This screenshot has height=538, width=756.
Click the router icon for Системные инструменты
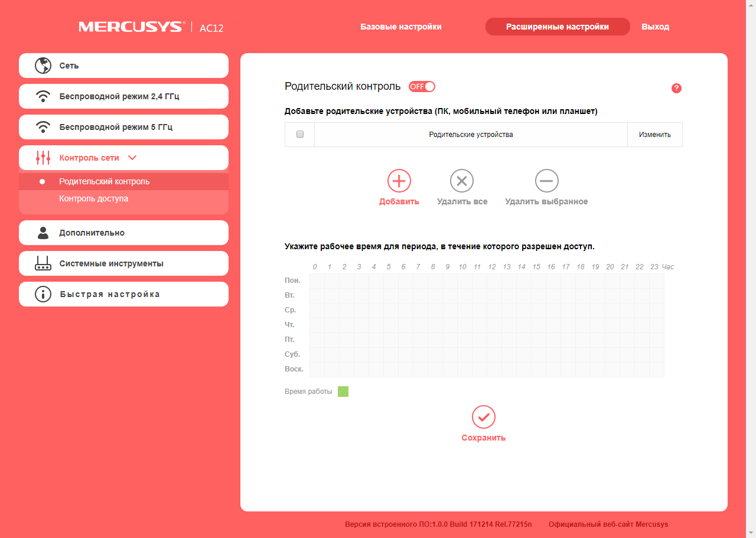tap(43, 263)
